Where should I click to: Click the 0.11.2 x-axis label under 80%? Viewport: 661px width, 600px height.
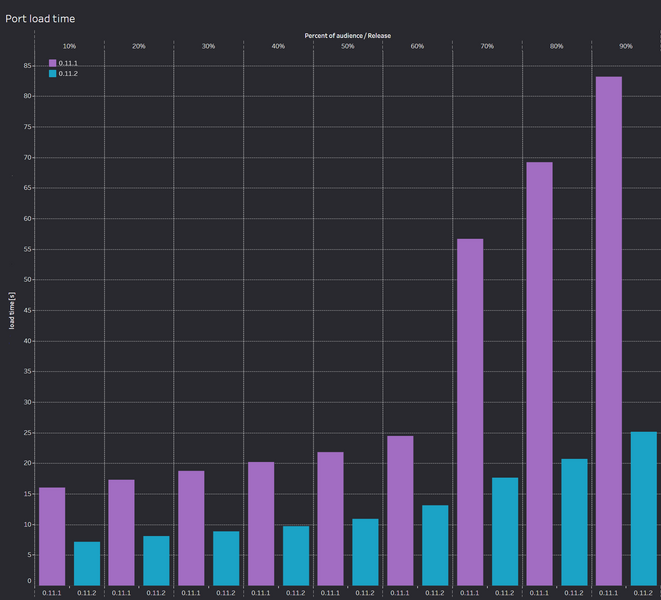(574, 593)
